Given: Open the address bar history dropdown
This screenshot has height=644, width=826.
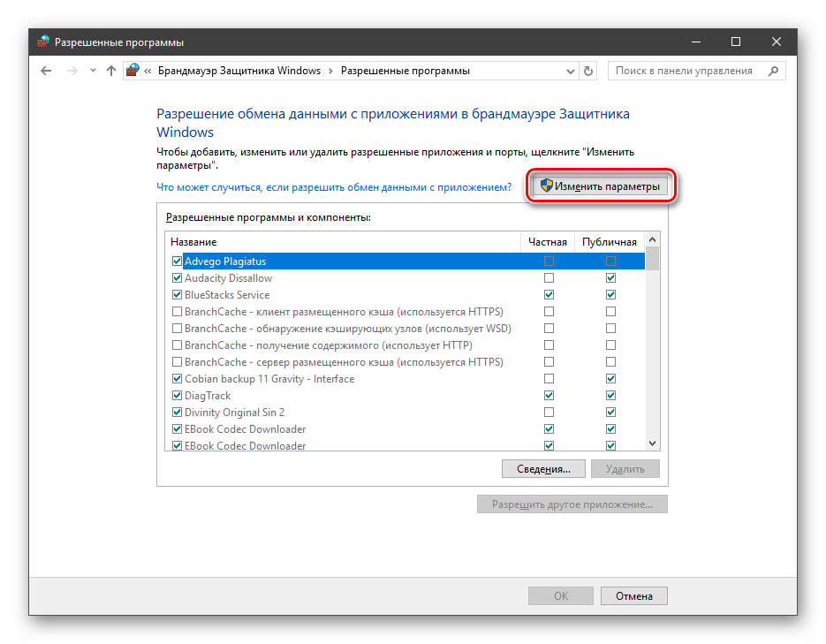Looking at the screenshot, I should coord(569,71).
